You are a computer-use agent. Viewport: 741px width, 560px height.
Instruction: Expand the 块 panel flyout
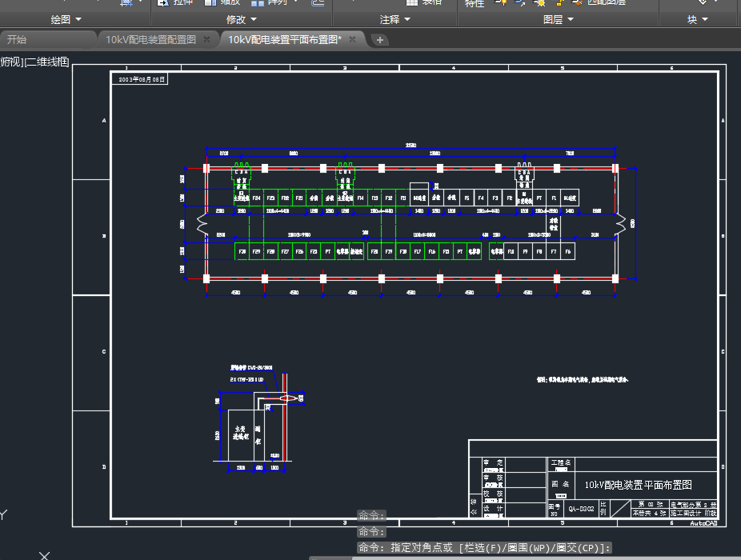[x=698, y=19]
